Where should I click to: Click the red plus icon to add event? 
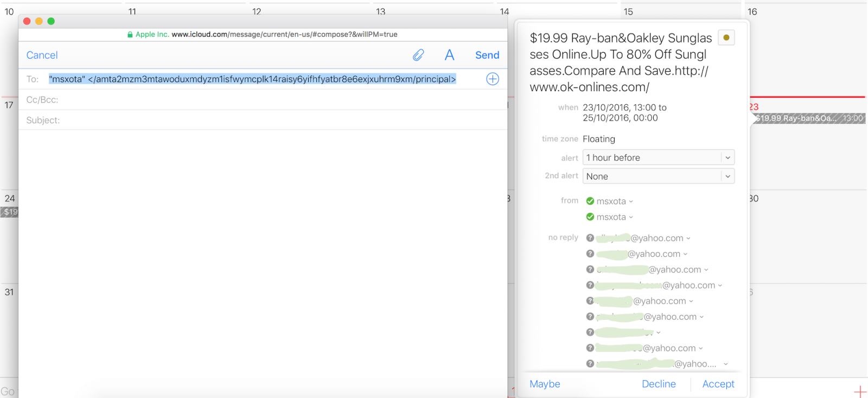coord(860,391)
